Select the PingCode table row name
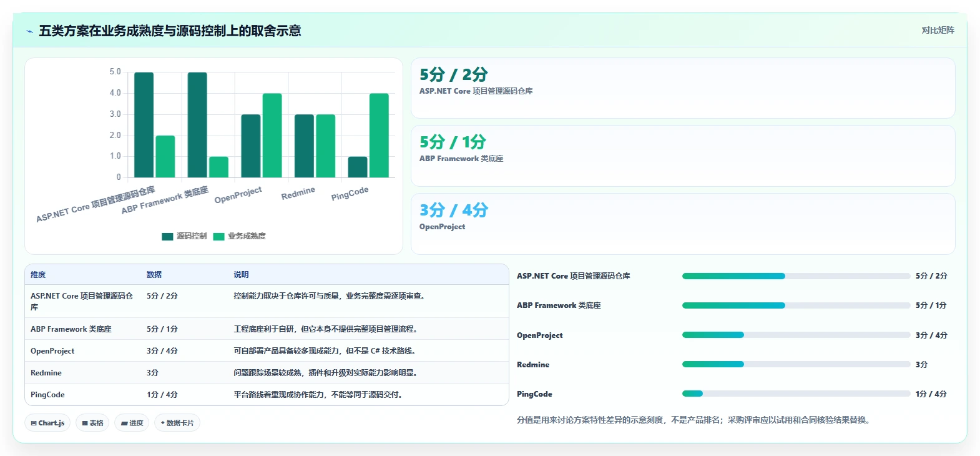Screen dimensions: 980x456 (x=47, y=395)
